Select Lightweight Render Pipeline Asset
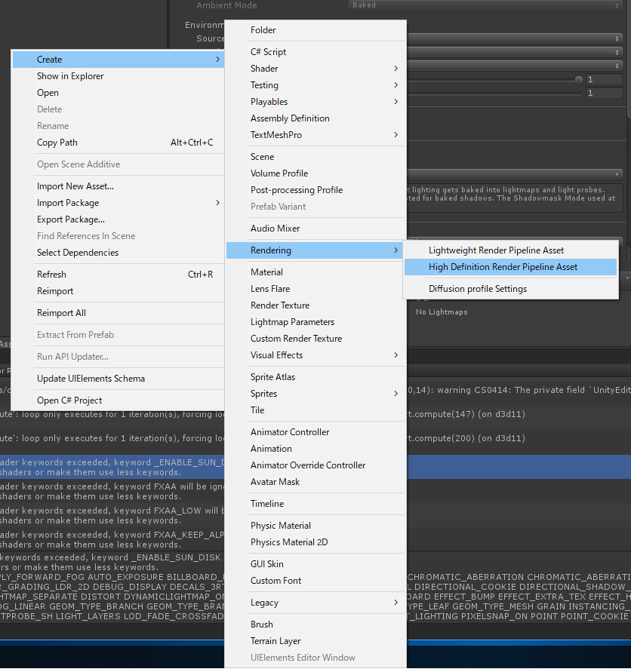The height and width of the screenshot is (672, 631). coord(510,250)
